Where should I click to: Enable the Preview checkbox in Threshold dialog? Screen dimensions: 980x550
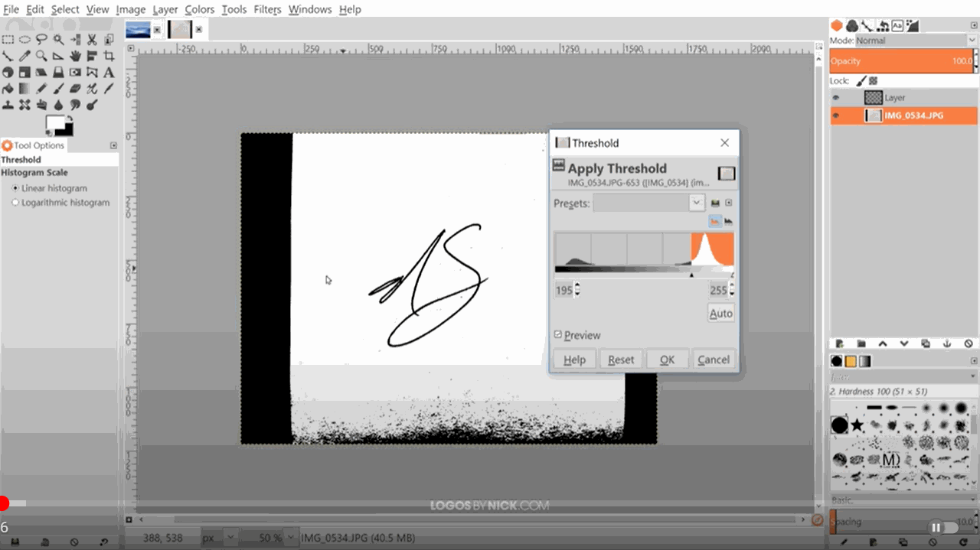pos(559,335)
